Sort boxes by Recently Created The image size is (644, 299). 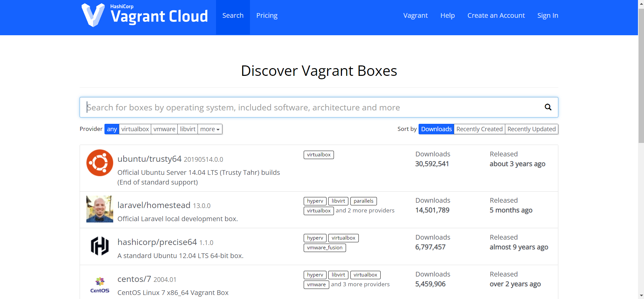click(x=479, y=129)
